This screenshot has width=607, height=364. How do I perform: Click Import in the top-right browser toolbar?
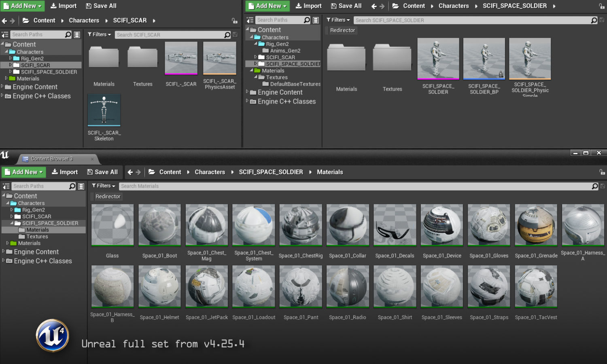(309, 6)
